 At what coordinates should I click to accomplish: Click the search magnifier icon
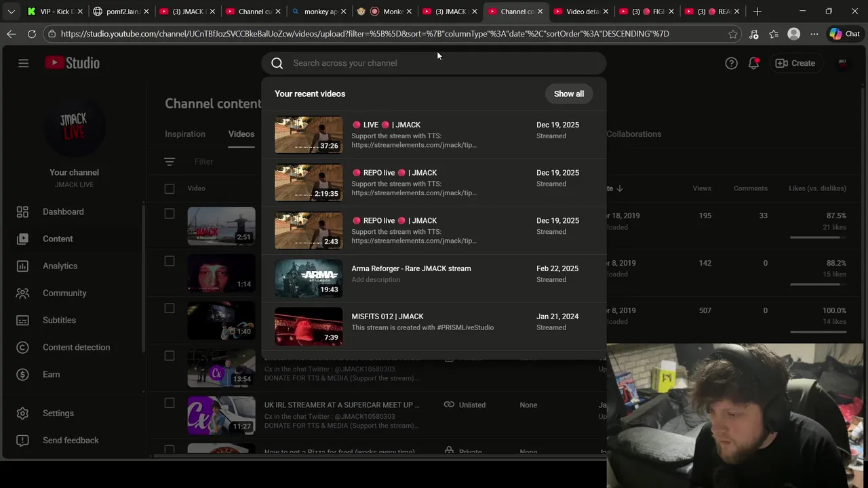(x=277, y=63)
